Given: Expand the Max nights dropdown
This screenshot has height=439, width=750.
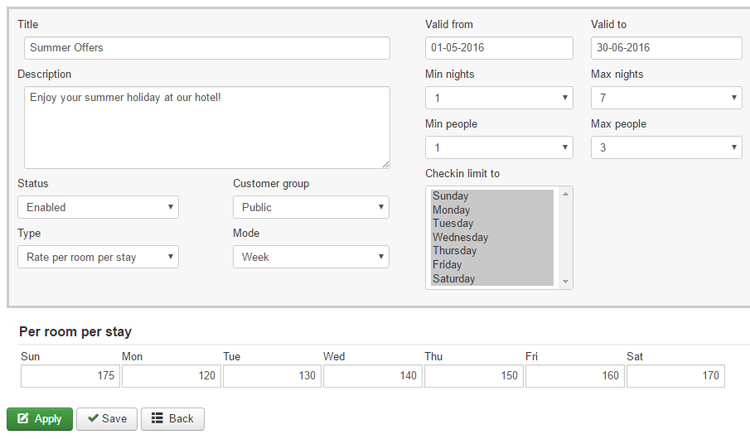Looking at the screenshot, I should [x=665, y=98].
